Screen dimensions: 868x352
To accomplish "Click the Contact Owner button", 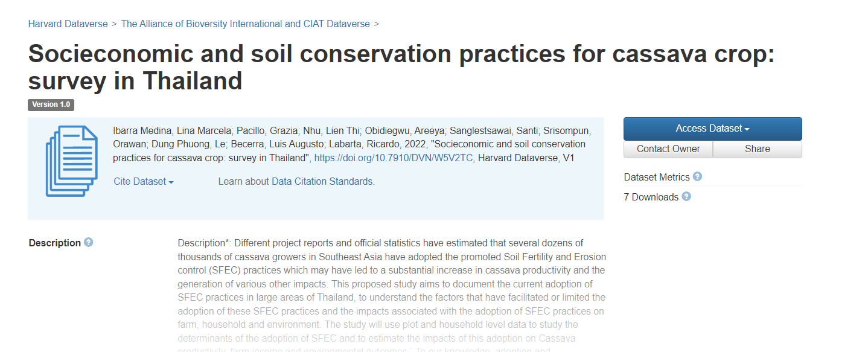I will click(x=668, y=149).
